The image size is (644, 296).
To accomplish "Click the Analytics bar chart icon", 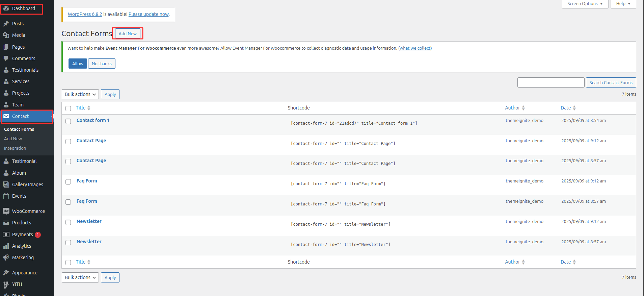I will pyautogui.click(x=6, y=246).
